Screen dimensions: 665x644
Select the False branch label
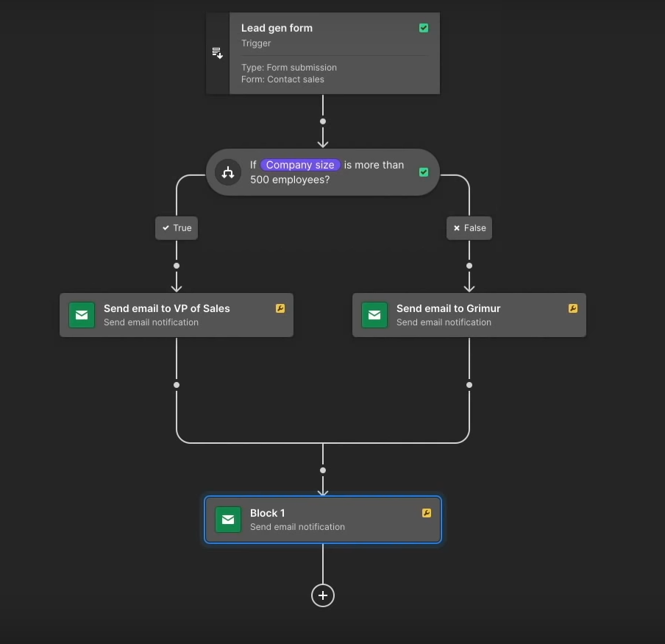469,228
